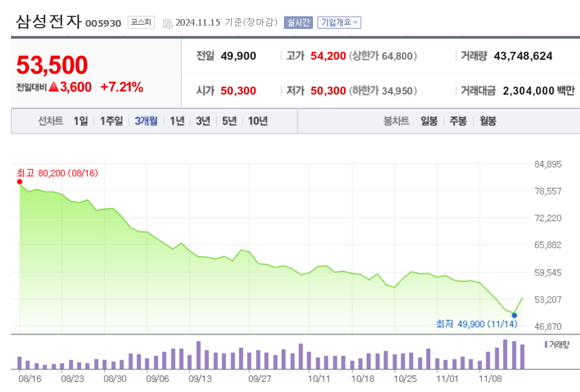The image size is (580, 392).
Task: Click the purple 거래량 legend marker
Action: [546, 344]
